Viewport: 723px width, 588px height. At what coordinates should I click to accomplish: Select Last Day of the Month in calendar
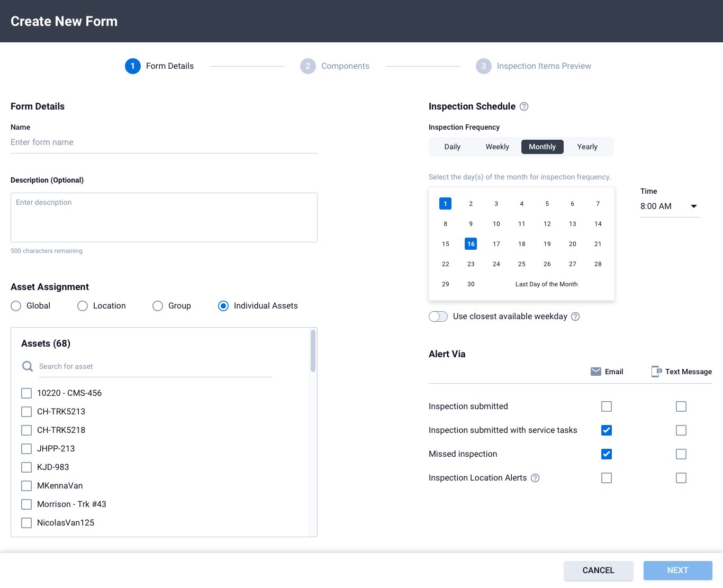click(546, 284)
